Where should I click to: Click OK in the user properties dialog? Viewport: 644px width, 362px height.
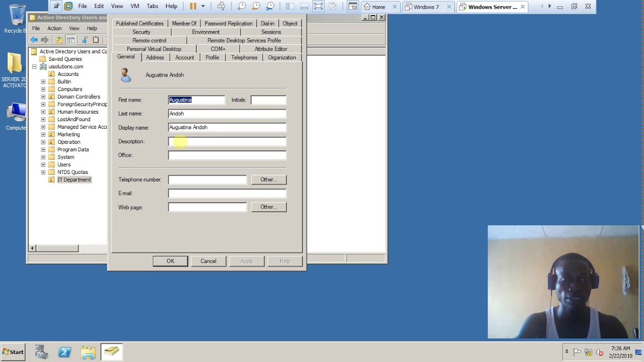point(170,261)
